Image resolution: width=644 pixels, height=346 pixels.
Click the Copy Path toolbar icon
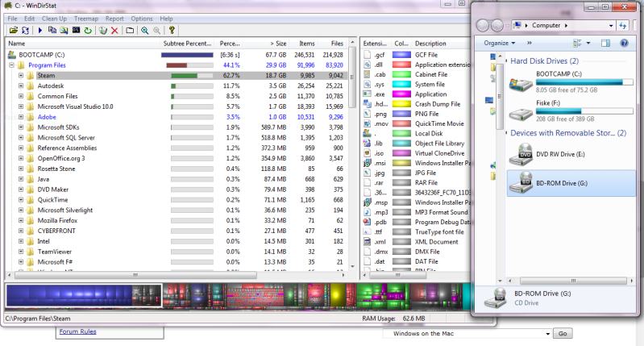point(52,31)
